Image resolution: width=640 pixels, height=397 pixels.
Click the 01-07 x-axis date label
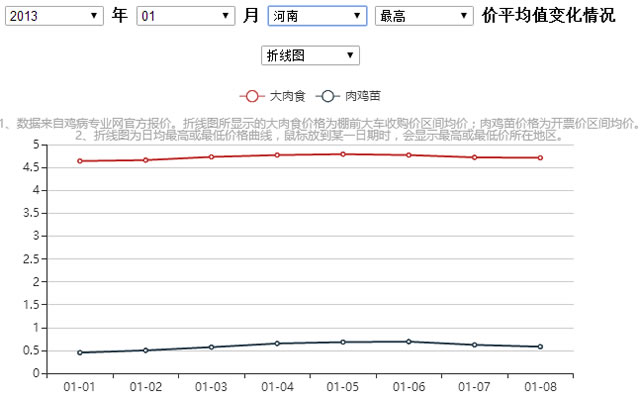(x=474, y=386)
